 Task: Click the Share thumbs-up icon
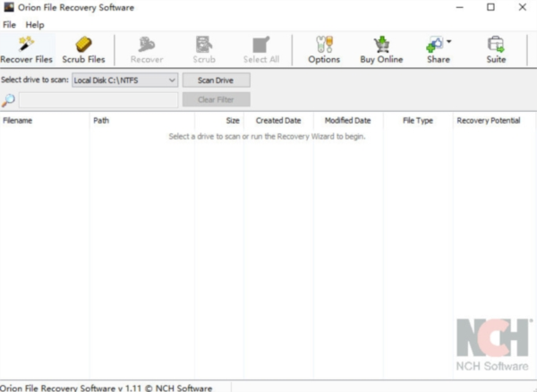[x=435, y=45]
